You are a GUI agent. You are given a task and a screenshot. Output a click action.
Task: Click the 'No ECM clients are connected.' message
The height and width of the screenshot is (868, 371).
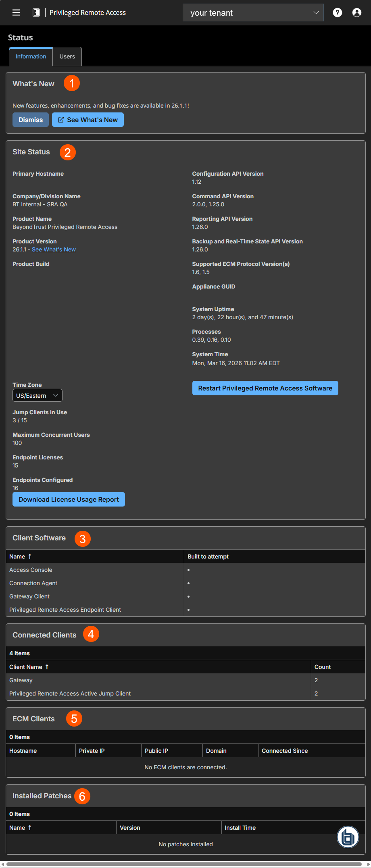click(185, 767)
